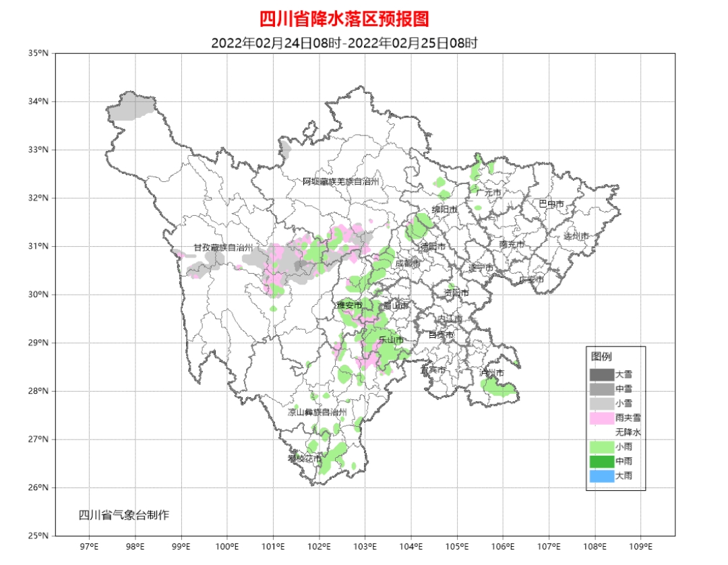Select the light green 小雨 legend swatch

coord(601,447)
